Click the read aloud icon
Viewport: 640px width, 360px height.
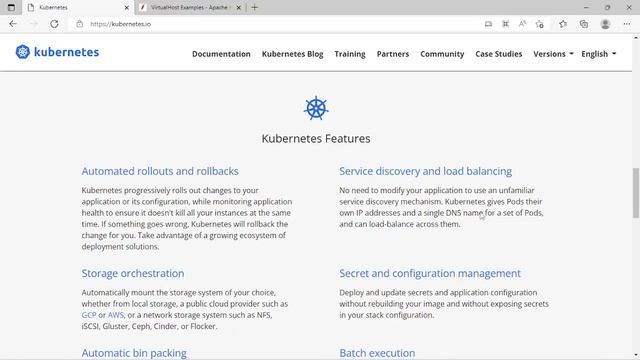click(x=522, y=24)
